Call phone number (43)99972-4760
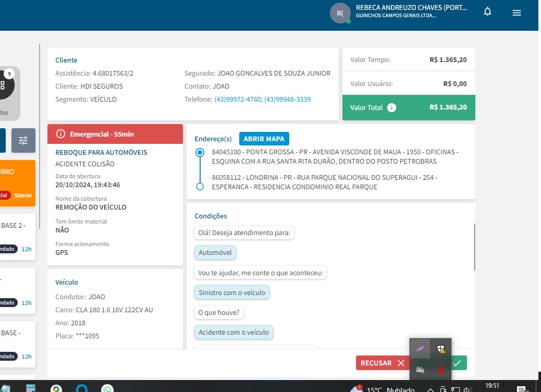 [x=238, y=100]
